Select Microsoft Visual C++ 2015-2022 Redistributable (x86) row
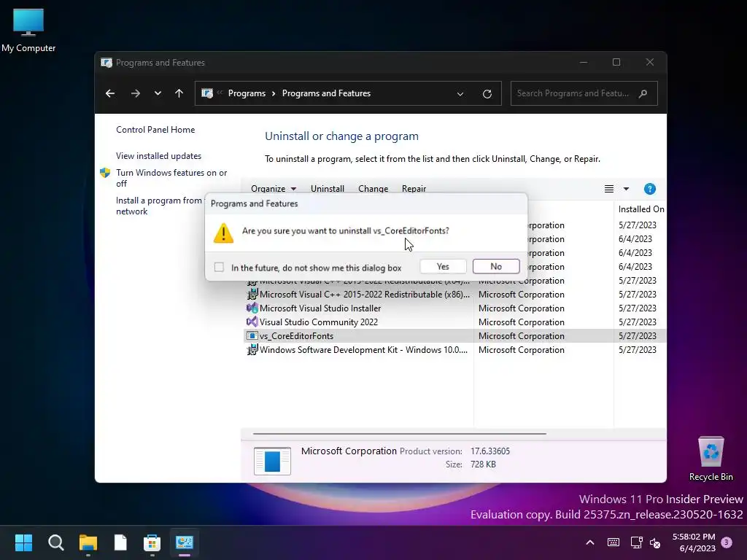This screenshot has height=560, width=747. [x=454, y=295]
